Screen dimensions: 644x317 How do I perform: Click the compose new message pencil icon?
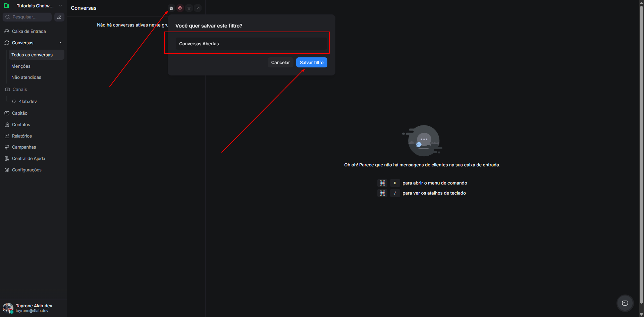point(59,17)
